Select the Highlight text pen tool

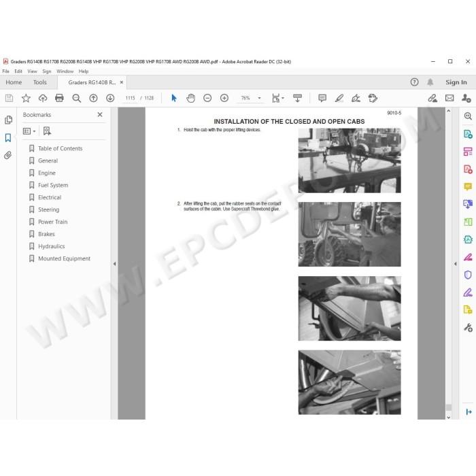pyautogui.click(x=339, y=98)
